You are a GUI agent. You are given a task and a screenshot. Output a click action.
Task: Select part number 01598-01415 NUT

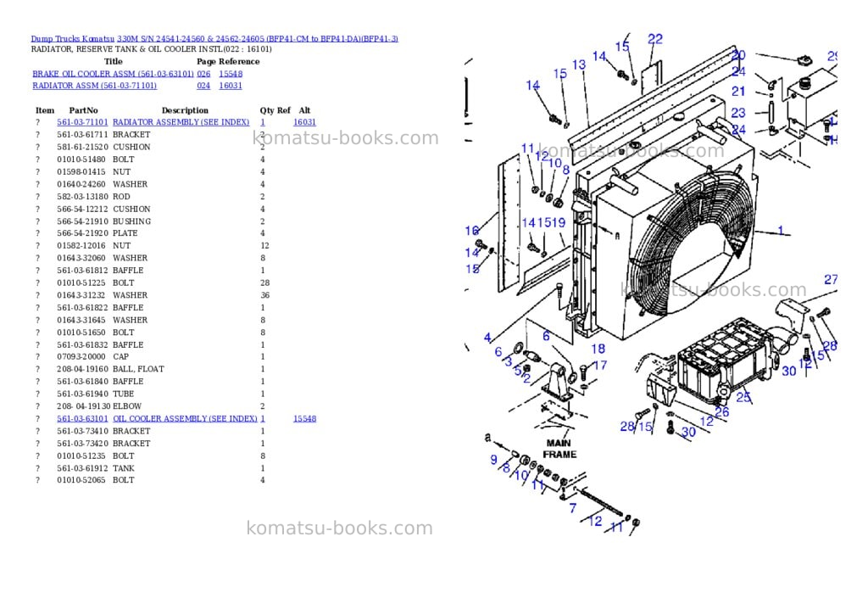pos(81,171)
